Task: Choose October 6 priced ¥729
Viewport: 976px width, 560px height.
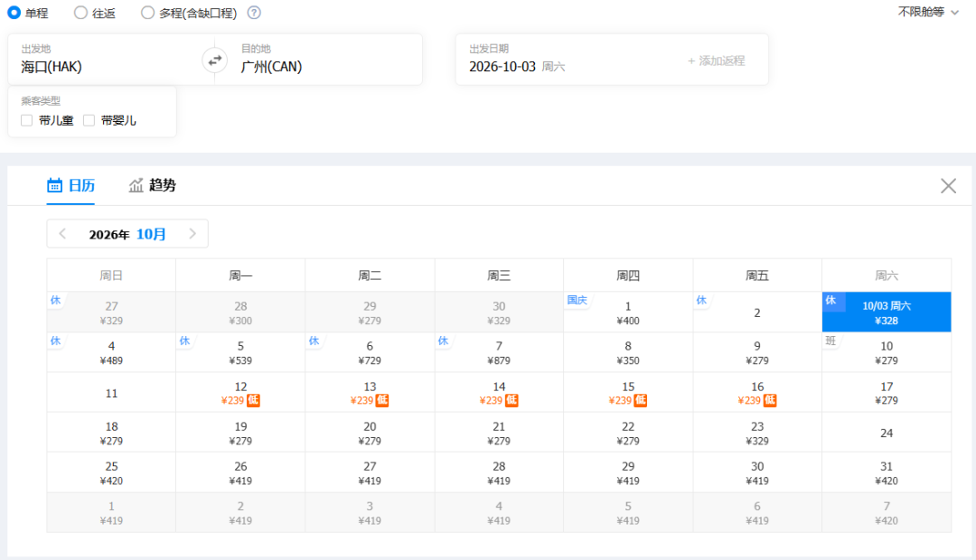Action: coord(370,352)
